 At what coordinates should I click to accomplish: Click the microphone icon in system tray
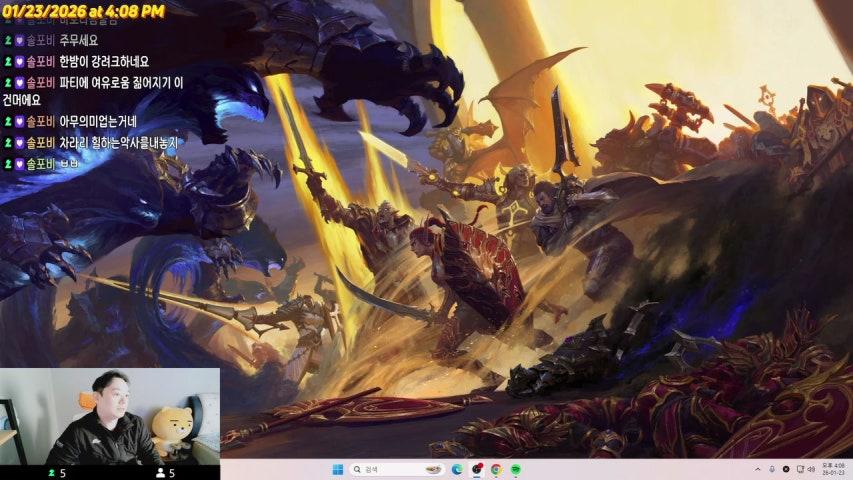click(x=772, y=469)
